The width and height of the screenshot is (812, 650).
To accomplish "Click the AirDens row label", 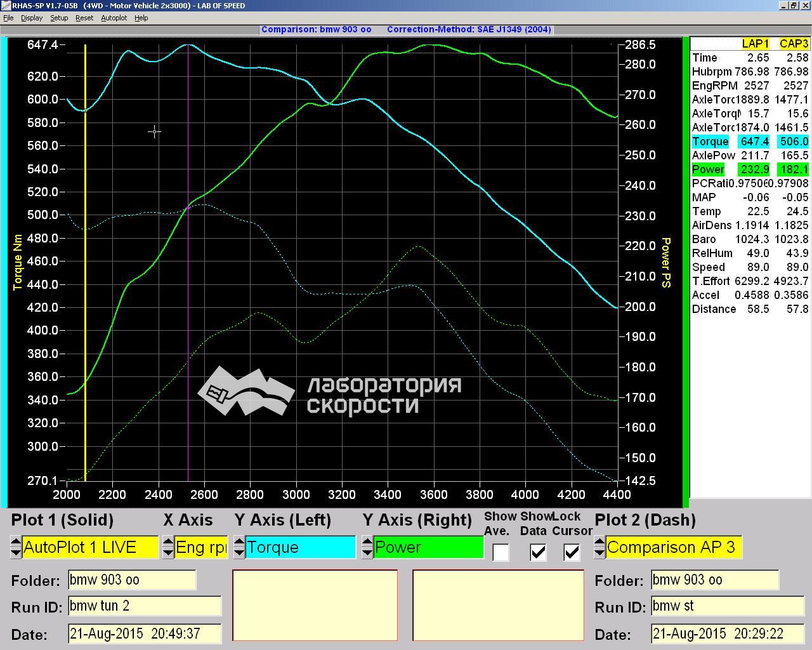I will (x=711, y=225).
